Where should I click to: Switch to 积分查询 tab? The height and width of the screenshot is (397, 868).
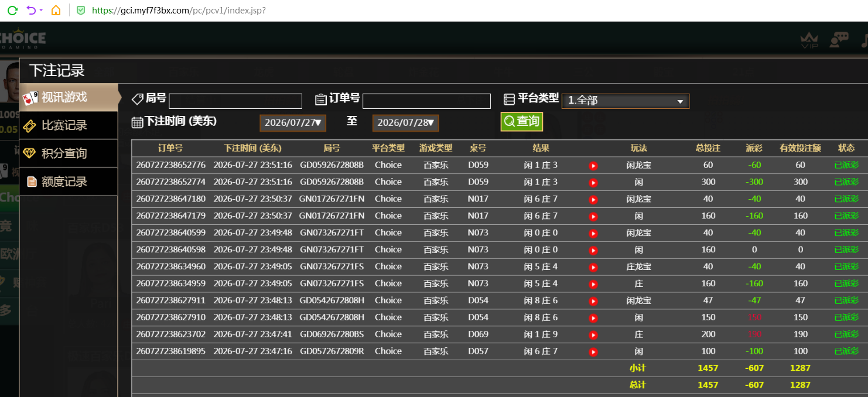pos(69,153)
